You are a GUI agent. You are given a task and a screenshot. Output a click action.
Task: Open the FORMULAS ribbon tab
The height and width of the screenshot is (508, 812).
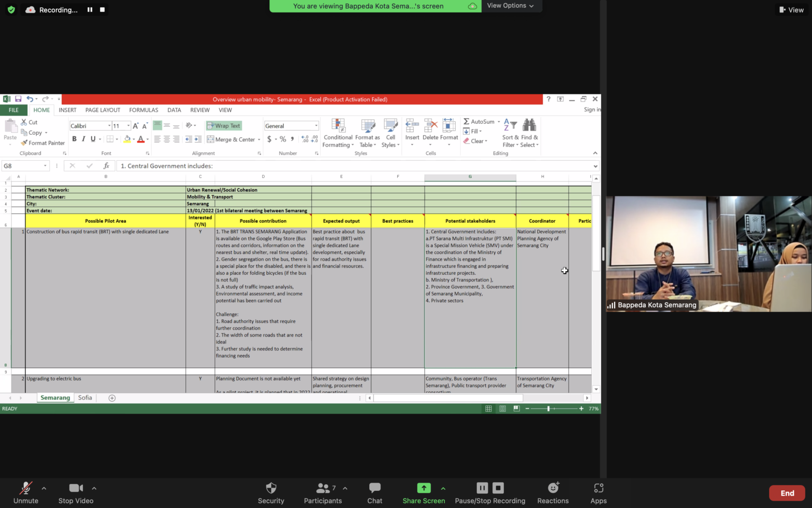coord(143,110)
